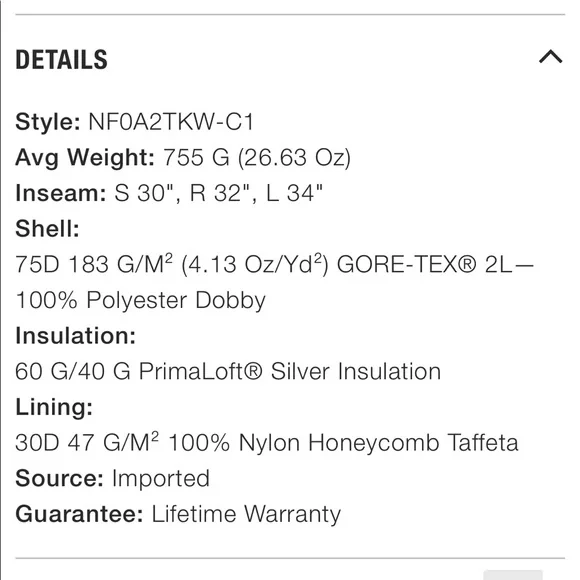Image resolution: width=580 pixels, height=580 pixels.
Task: Select the inseam sizes S 30", R 32", L 34"
Action: click(218, 193)
